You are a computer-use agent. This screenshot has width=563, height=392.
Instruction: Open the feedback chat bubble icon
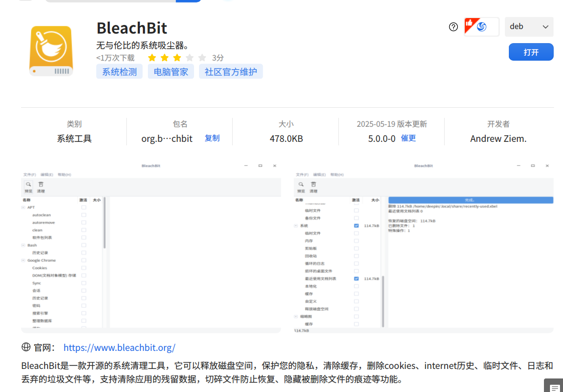(554, 386)
